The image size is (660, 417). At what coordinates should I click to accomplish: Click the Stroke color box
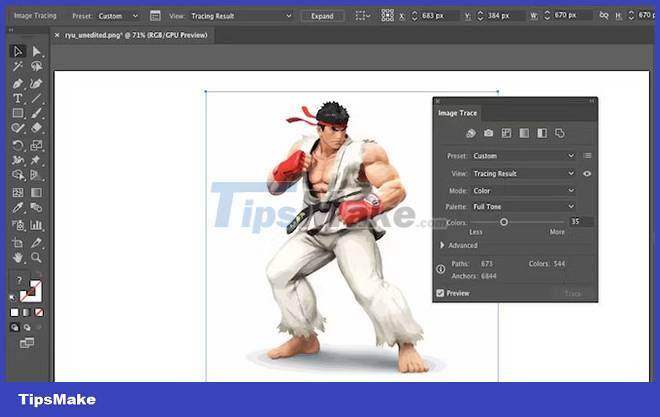pos(32,291)
